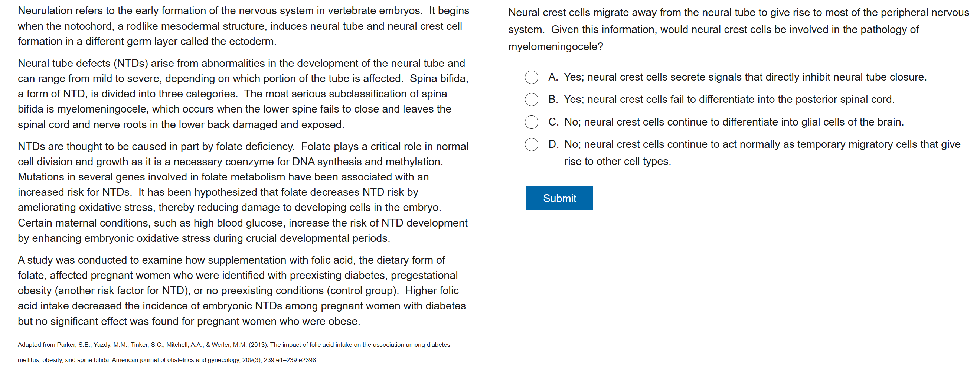Image resolution: width=980 pixels, height=371 pixels.
Task: Click the Submit button
Action: point(559,198)
